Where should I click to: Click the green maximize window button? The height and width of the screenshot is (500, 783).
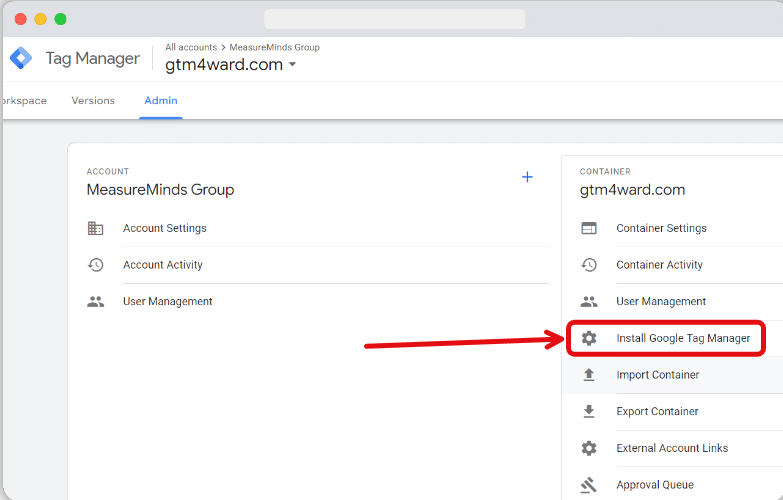tap(60, 19)
